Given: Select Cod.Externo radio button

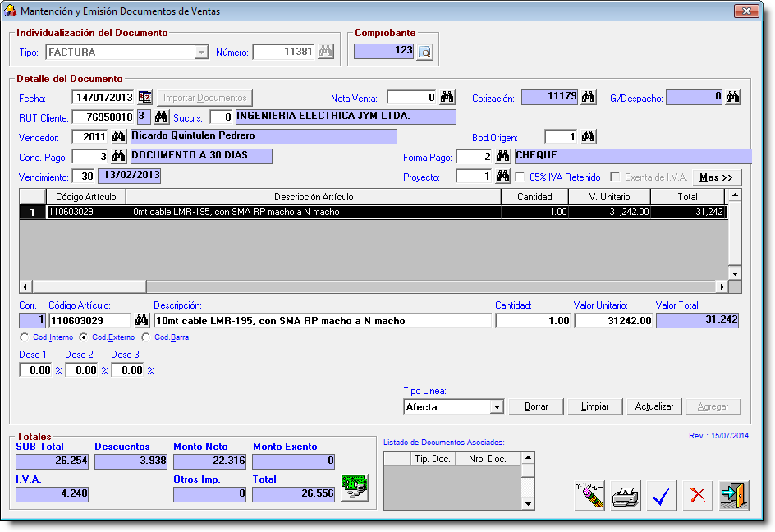Looking at the screenshot, I should [x=84, y=337].
